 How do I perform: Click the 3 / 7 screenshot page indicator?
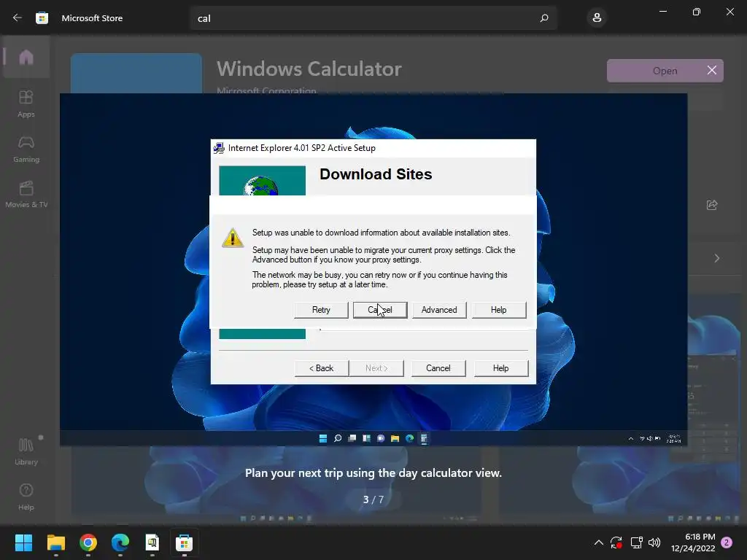373,499
